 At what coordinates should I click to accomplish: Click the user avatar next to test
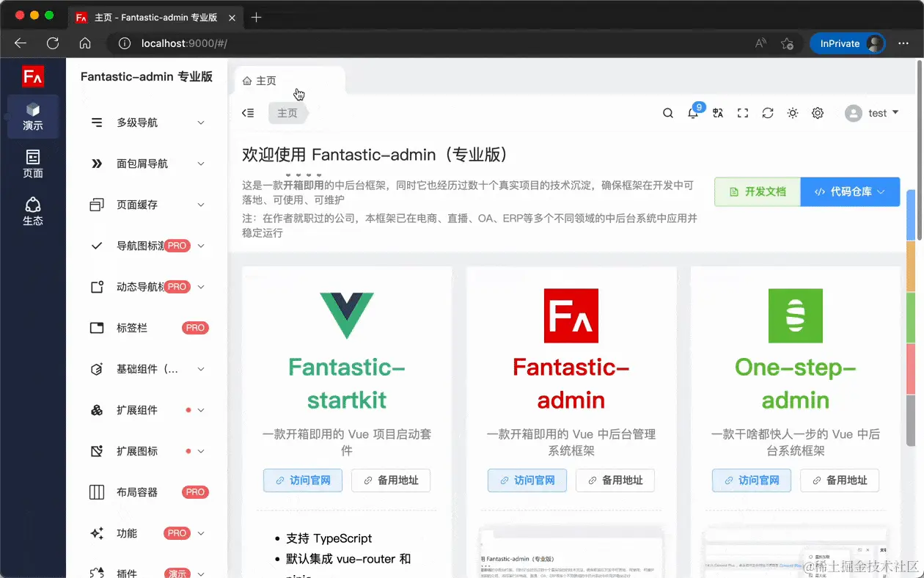click(x=853, y=113)
